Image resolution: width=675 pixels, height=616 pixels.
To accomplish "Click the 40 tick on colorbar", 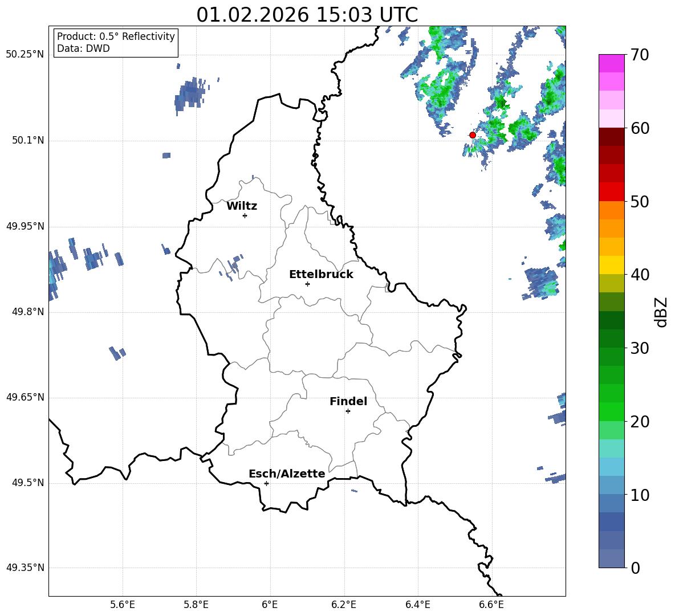I will pos(640,275).
